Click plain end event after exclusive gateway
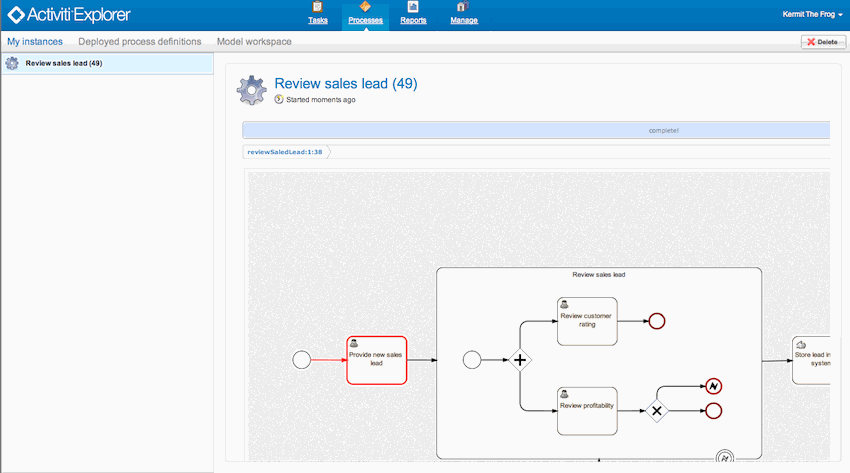The image size is (850, 473). click(x=713, y=411)
